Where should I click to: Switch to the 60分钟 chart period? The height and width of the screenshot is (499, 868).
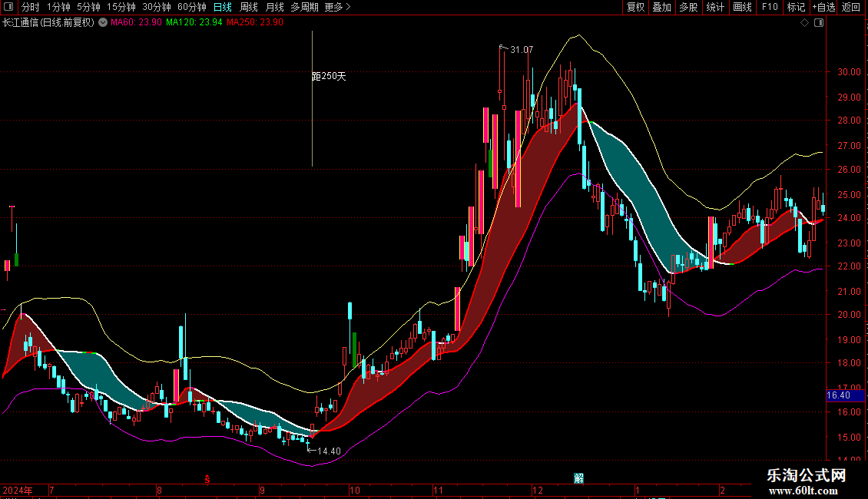[x=192, y=7]
